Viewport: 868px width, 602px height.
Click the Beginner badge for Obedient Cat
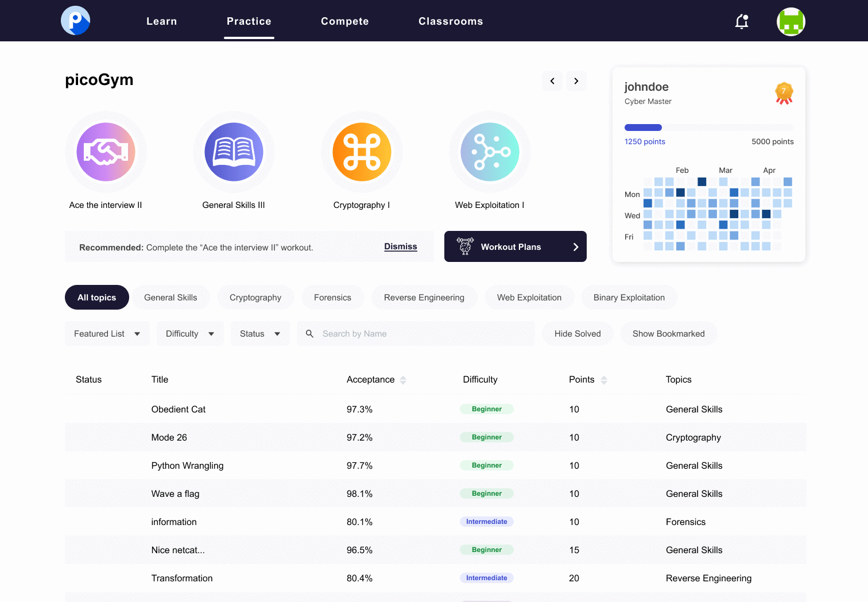[x=487, y=409]
